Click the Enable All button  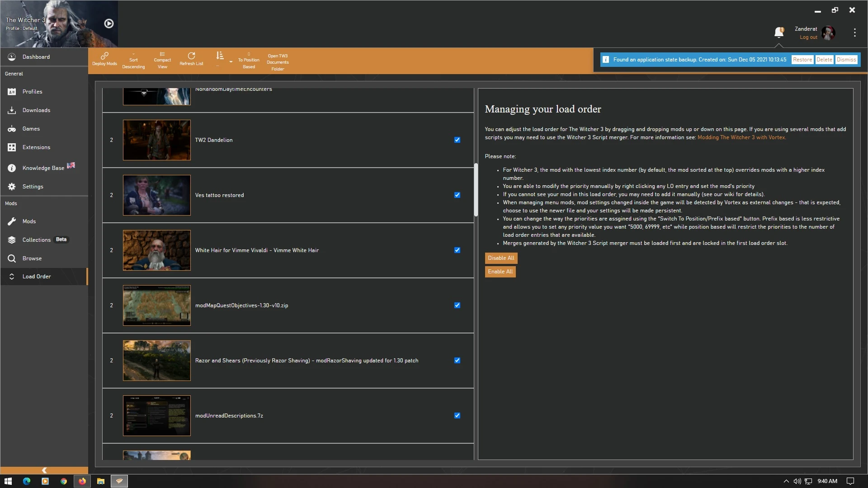click(500, 272)
